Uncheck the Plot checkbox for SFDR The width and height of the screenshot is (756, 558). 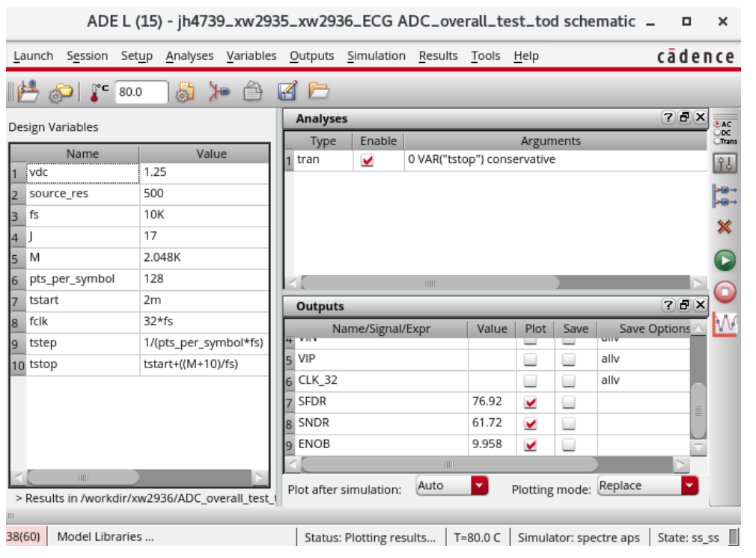531,402
